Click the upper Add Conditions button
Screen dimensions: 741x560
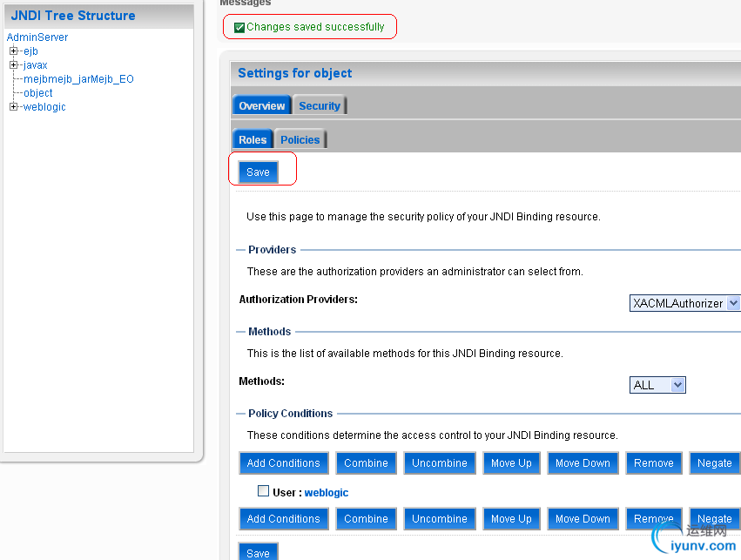(x=284, y=463)
